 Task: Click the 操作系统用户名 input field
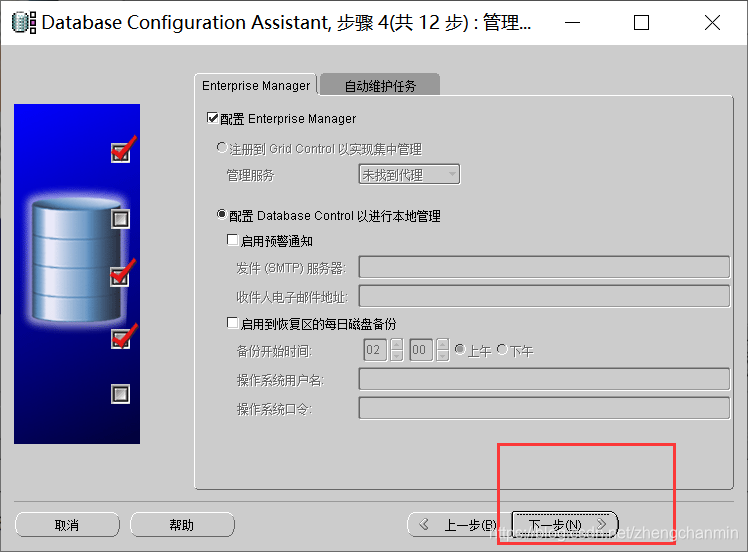pyautogui.click(x=544, y=379)
